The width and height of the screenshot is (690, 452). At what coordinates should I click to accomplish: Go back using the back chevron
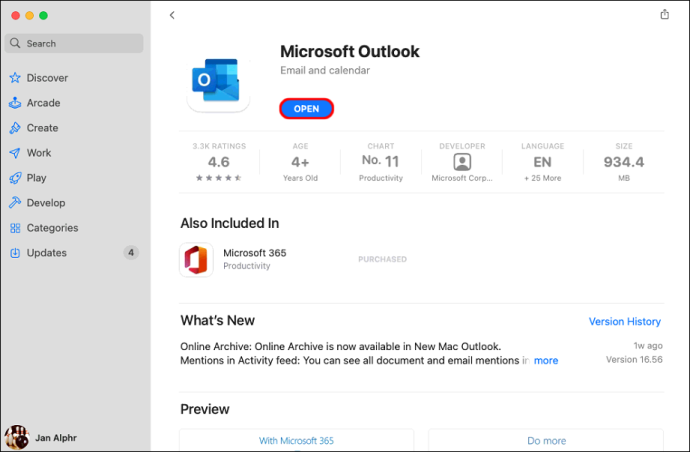tap(172, 15)
